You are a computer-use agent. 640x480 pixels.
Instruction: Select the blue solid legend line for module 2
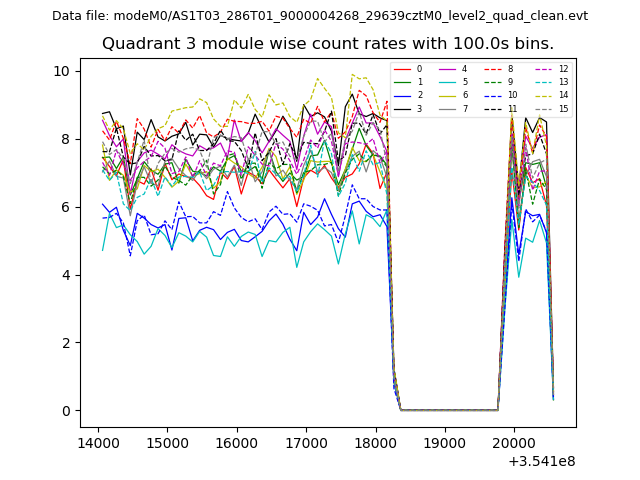pos(402,95)
